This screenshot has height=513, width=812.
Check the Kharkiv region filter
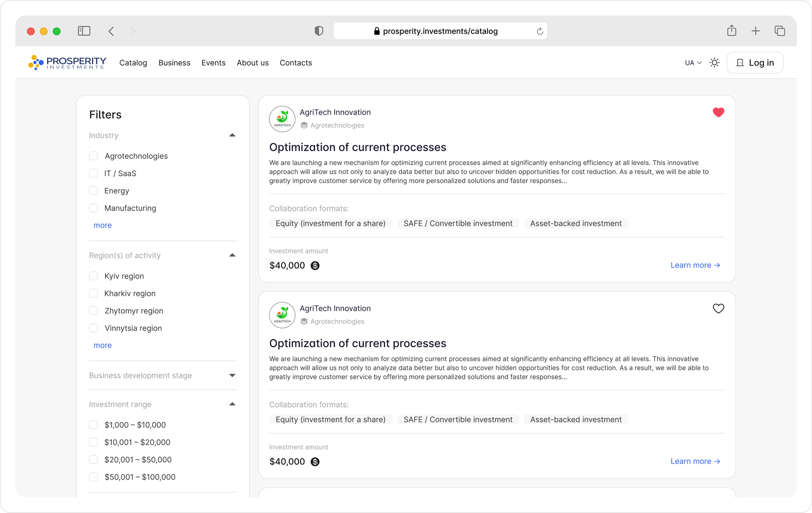click(x=93, y=294)
